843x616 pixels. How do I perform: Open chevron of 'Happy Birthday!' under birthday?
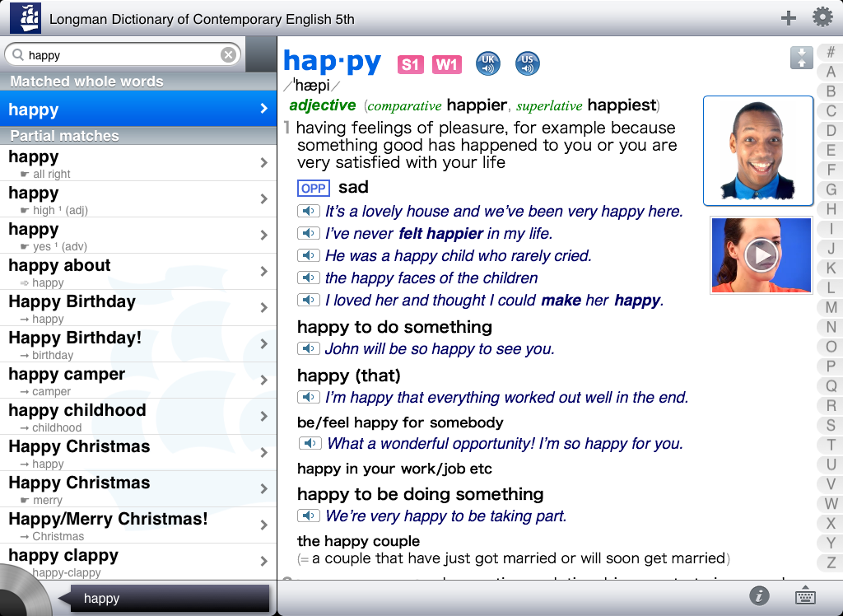coord(264,343)
